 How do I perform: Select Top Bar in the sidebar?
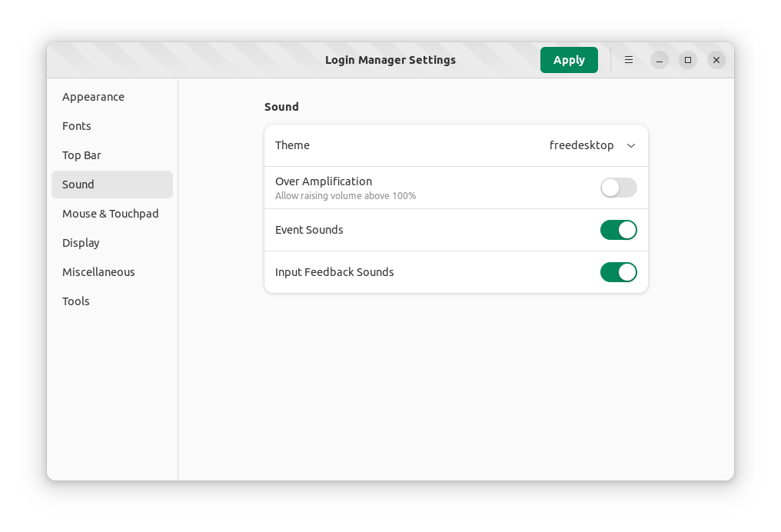coord(81,155)
